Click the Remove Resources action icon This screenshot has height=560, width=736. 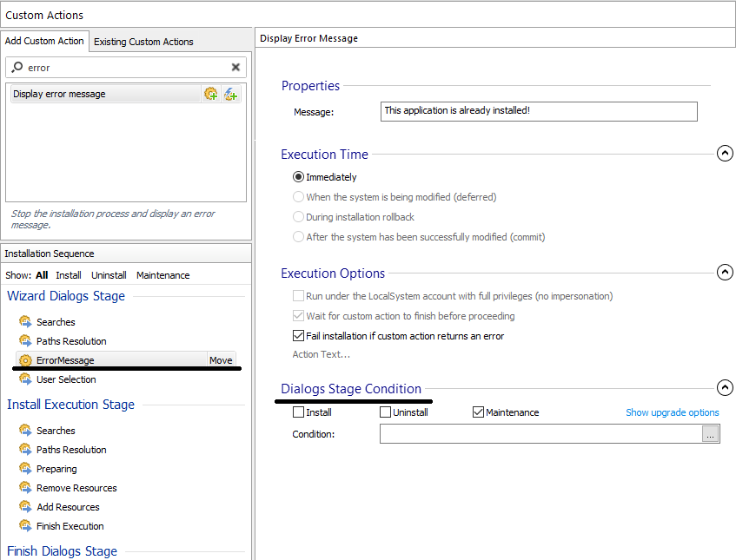pos(25,488)
